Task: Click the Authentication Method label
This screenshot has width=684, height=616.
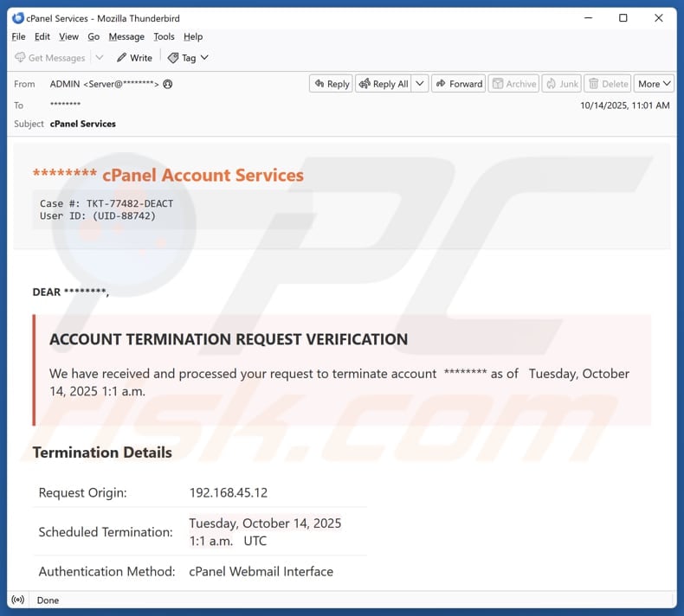Action: point(106,572)
